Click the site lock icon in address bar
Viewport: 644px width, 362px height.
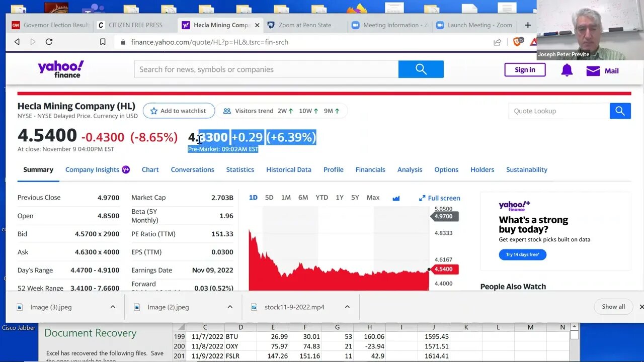pos(123,42)
